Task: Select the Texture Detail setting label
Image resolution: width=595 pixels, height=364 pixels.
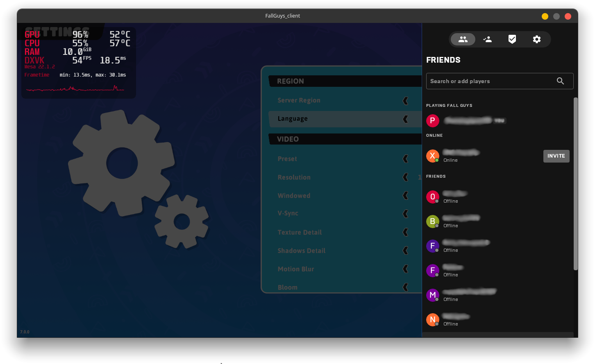Action: coord(300,232)
